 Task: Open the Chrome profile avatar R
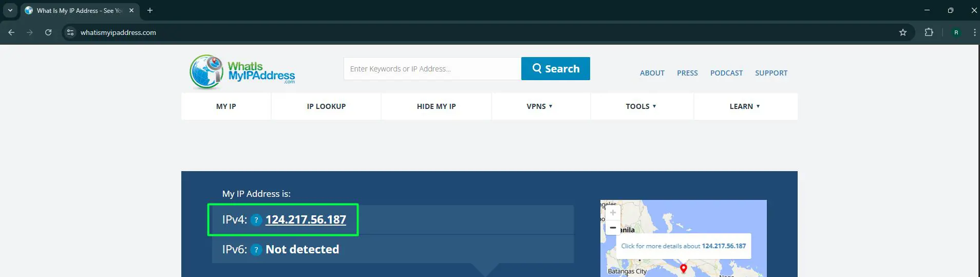[x=956, y=32]
